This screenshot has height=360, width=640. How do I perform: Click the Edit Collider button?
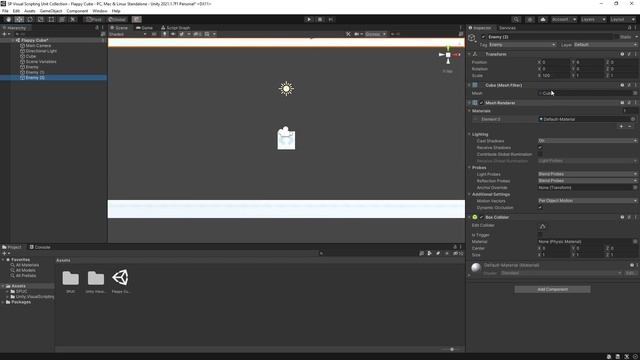coord(542,226)
